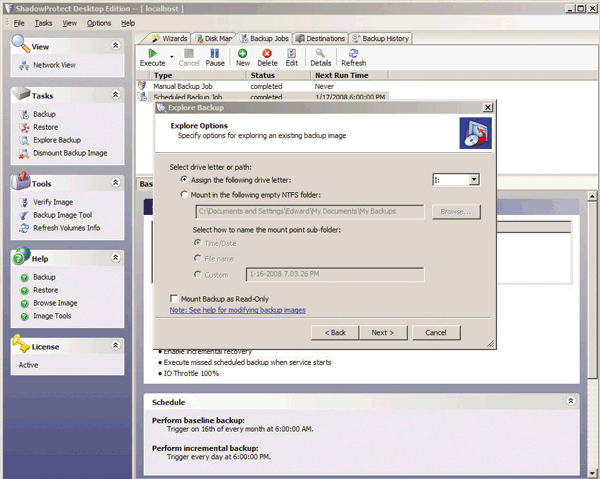Click the Back button in the dialog
Screen dimensions: 600x479
(x=335, y=332)
